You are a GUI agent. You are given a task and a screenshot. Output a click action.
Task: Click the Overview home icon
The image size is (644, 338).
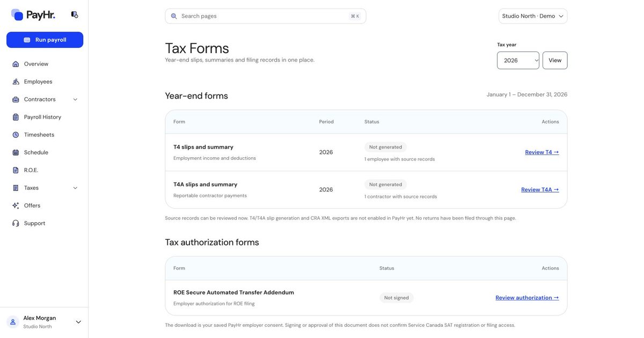pos(16,64)
